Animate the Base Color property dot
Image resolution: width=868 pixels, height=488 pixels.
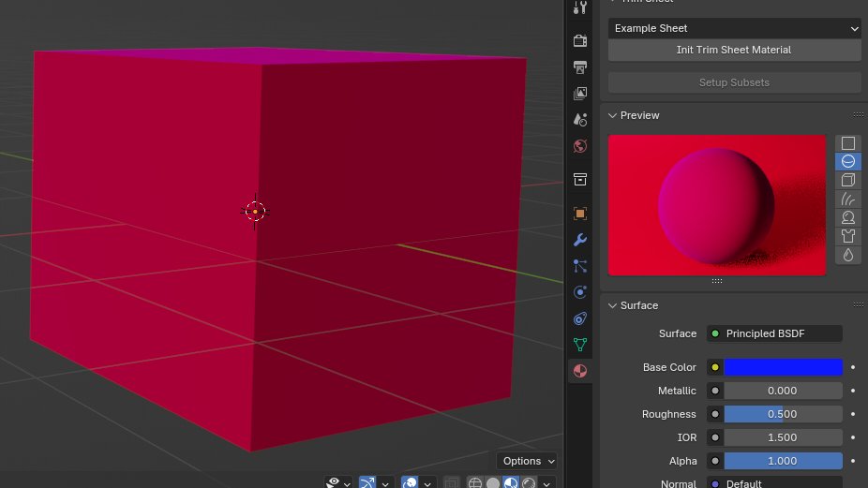point(853,367)
